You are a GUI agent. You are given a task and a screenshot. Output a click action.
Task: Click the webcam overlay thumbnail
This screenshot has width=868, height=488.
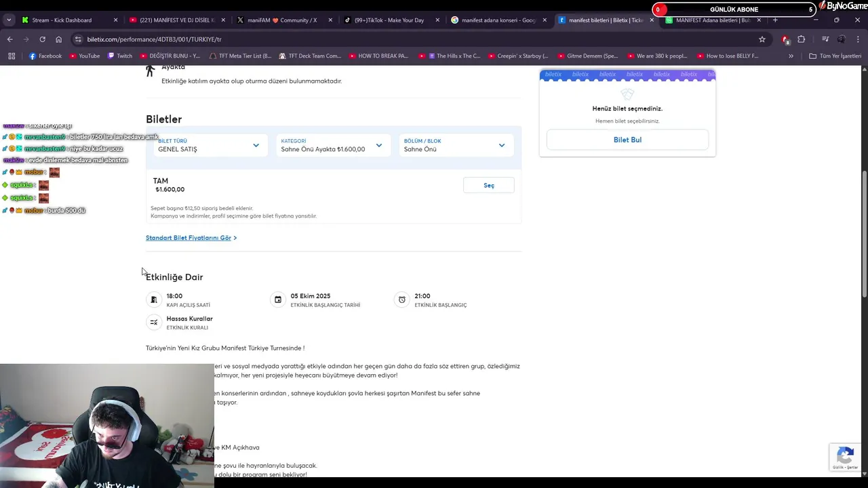[107, 426]
